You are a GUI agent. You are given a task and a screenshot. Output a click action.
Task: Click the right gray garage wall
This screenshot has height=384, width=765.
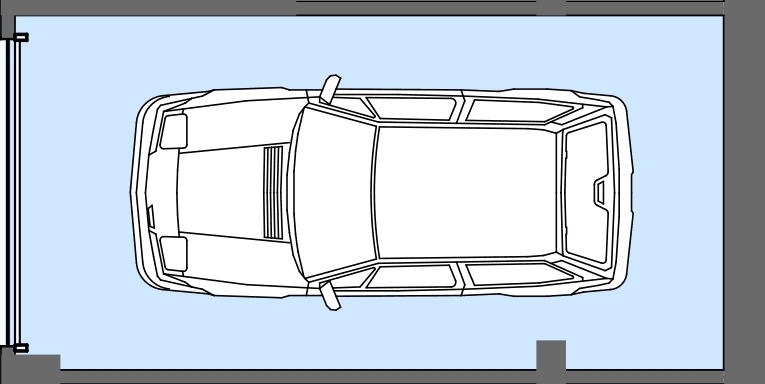(744, 192)
